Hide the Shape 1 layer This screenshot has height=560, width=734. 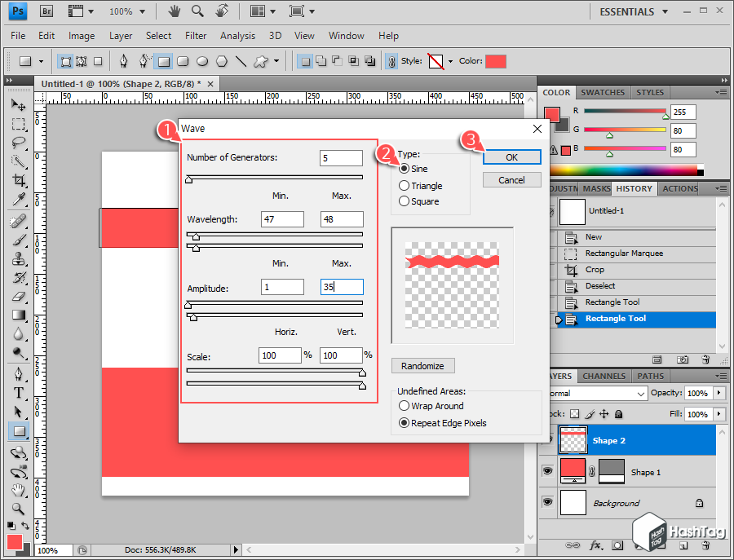(547, 471)
